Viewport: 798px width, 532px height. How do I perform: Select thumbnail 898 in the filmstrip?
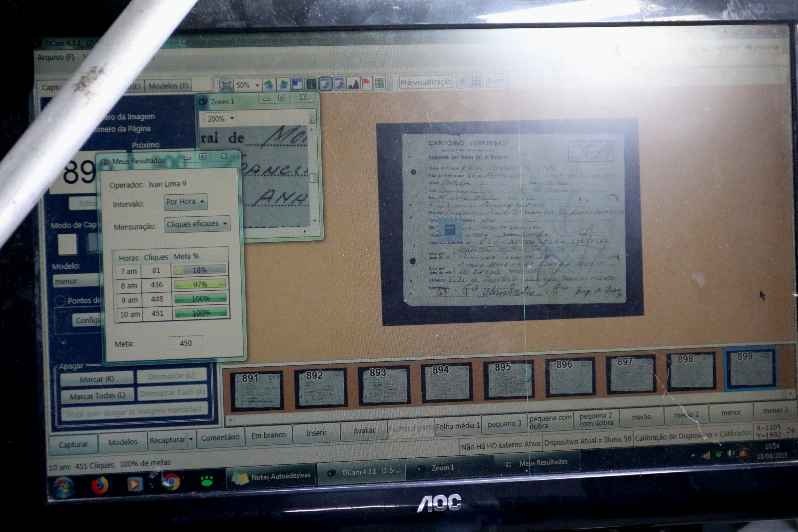tap(691, 372)
